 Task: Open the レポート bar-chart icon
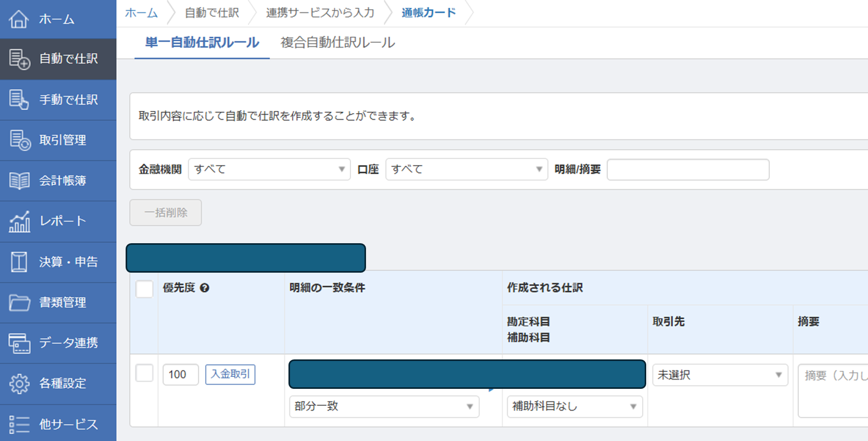click(19, 221)
